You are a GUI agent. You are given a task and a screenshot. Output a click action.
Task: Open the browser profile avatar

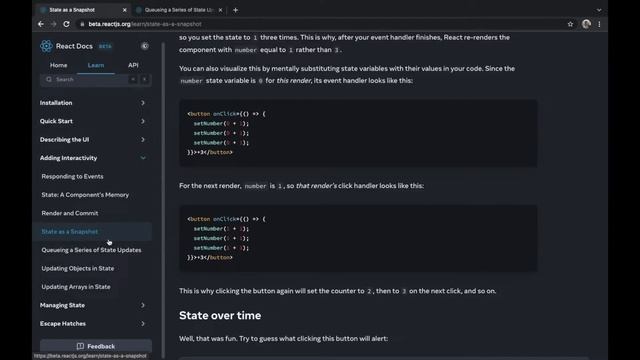pyautogui.click(x=586, y=24)
